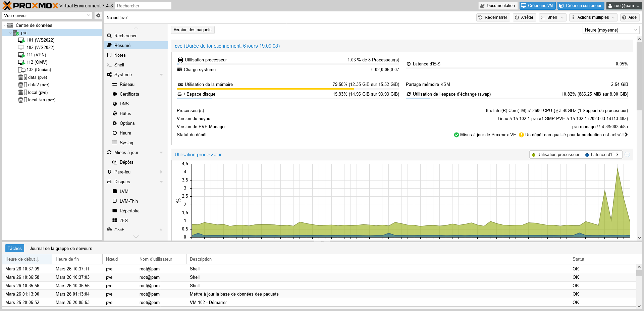The height and width of the screenshot is (311, 644).
Task: Click the gear settings icon beside Vue serveur
Action: click(98, 15)
